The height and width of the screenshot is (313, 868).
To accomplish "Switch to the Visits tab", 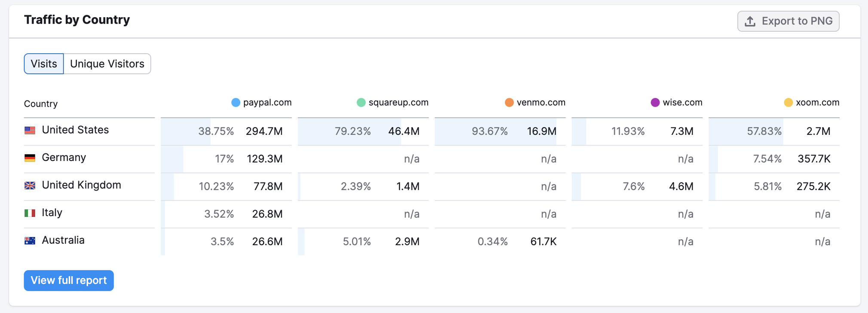I will point(44,64).
